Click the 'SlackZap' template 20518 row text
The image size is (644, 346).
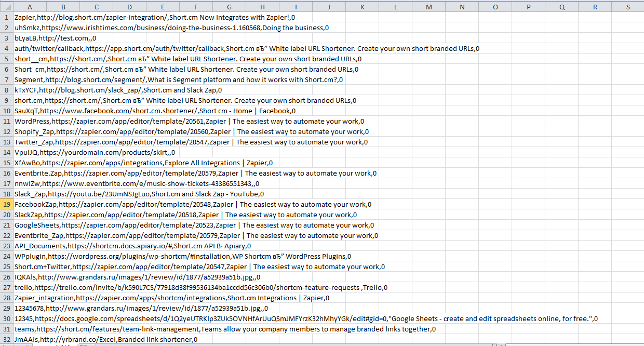pos(185,215)
